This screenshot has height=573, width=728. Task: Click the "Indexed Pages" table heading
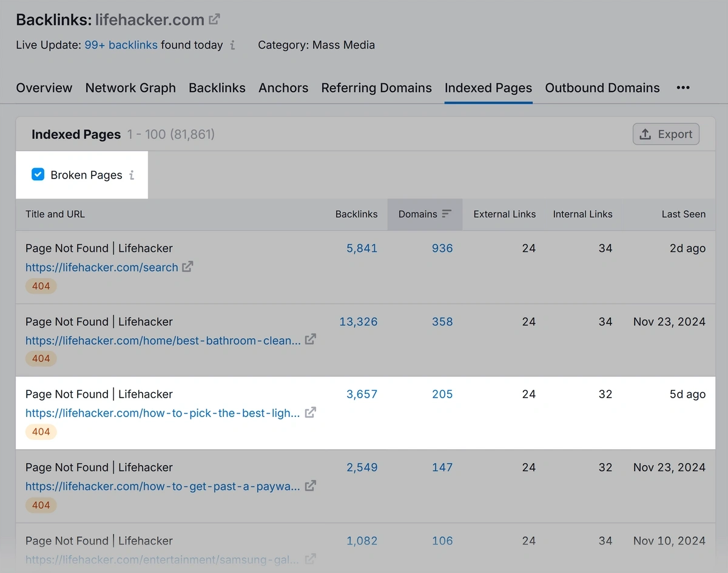(x=76, y=134)
